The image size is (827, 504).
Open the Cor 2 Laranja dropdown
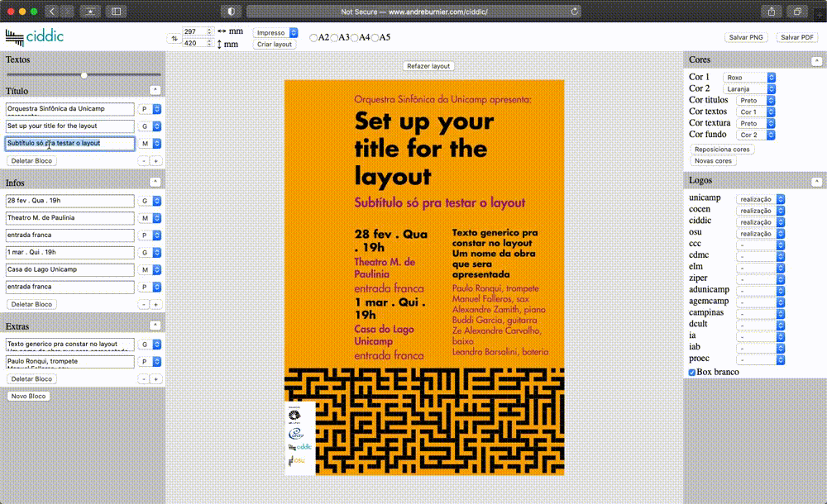[749, 89]
